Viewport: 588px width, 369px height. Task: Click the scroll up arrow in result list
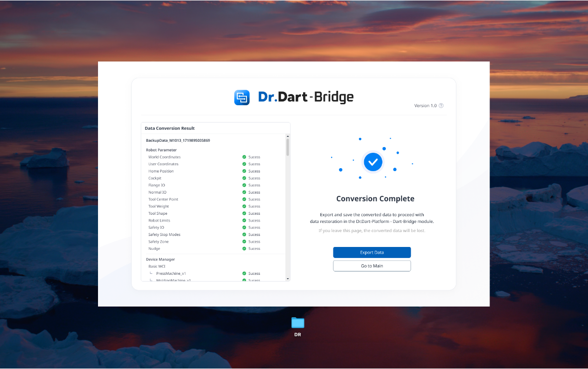pos(288,137)
